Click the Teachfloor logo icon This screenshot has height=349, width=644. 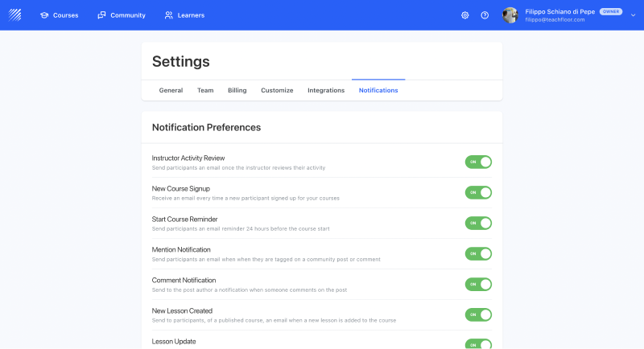coord(15,14)
